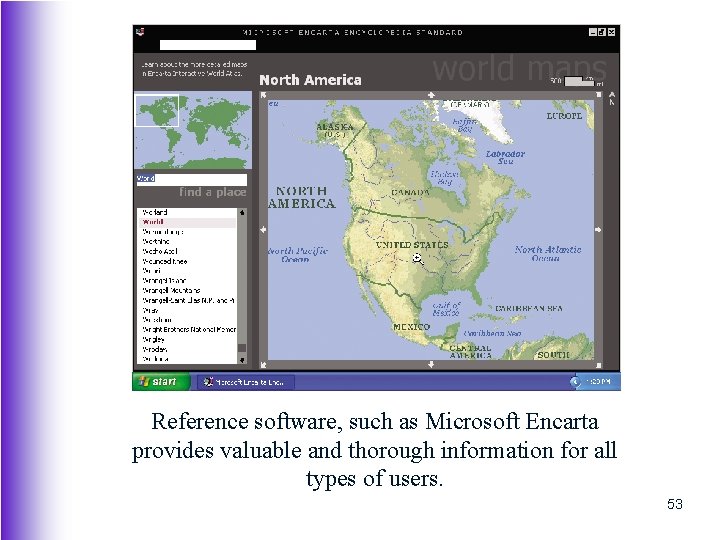Pan the map toward the northeast corner arrow
The width and height of the screenshot is (720, 540).
598,95
